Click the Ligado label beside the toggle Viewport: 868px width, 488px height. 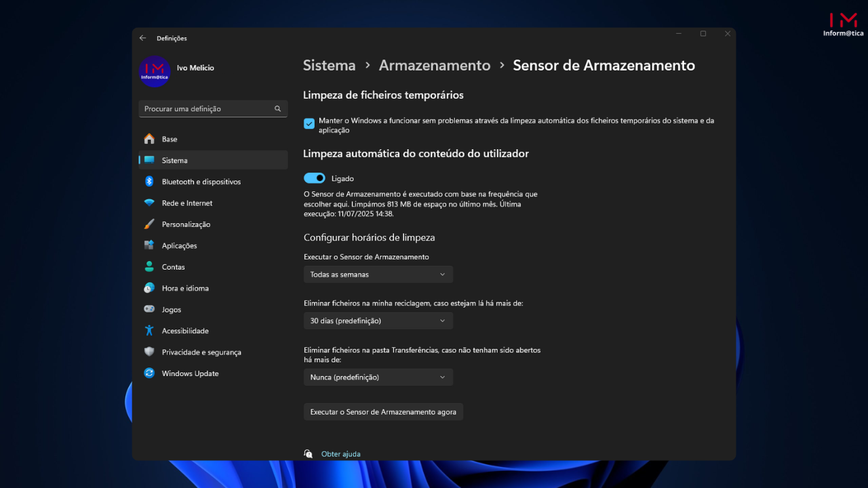coord(342,179)
